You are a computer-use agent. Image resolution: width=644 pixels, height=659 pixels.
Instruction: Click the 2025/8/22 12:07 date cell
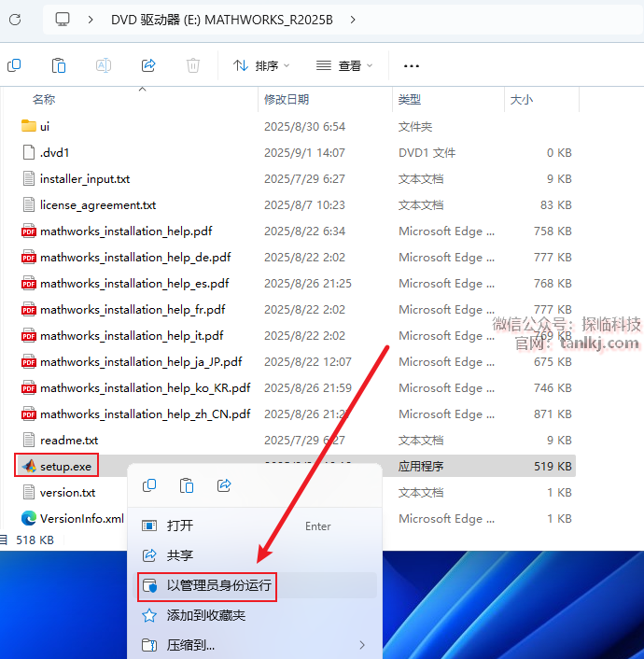(308, 362)
